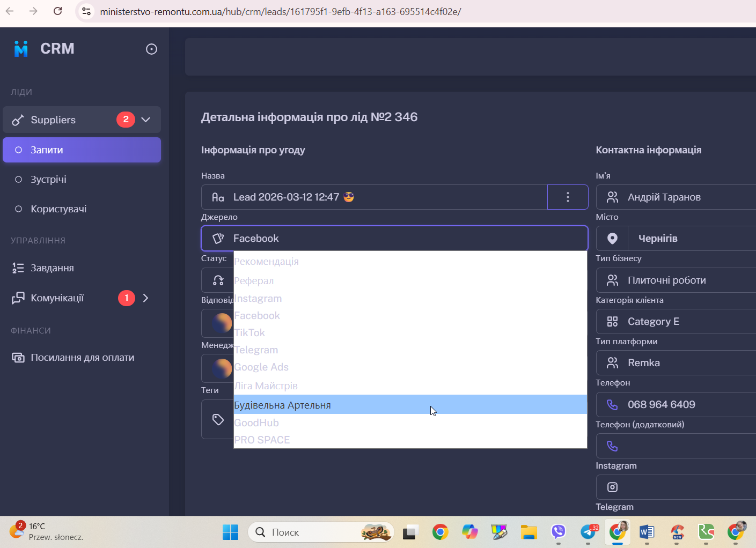
Task: Click the Suppliers key icon
Action: 18,120
